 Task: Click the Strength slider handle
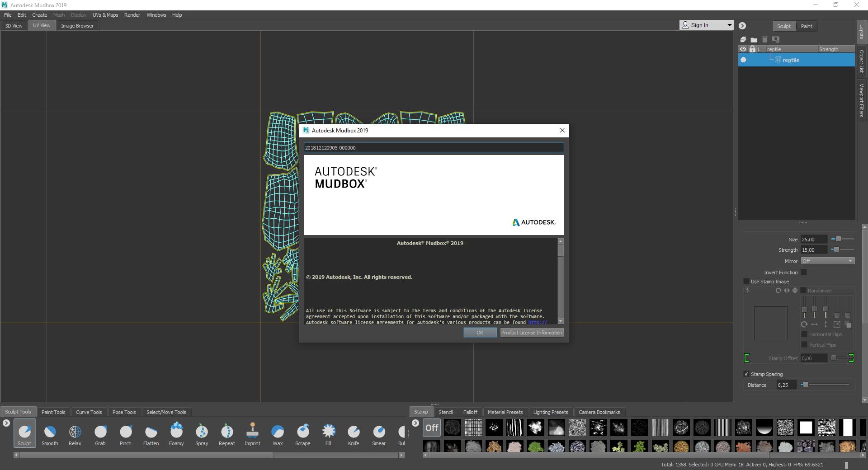tap(836, 249)
